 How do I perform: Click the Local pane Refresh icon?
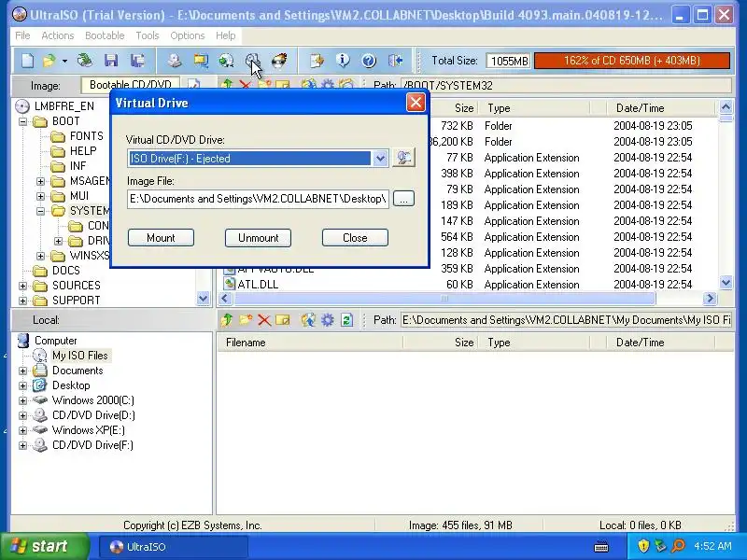(346, 320)
